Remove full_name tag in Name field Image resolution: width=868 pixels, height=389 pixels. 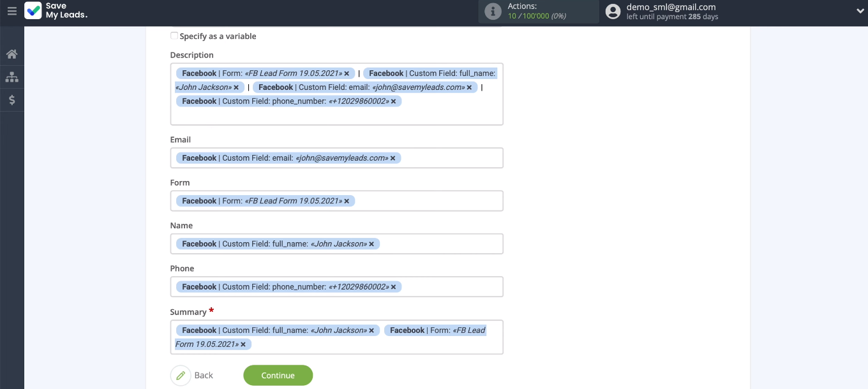[371, 244]
